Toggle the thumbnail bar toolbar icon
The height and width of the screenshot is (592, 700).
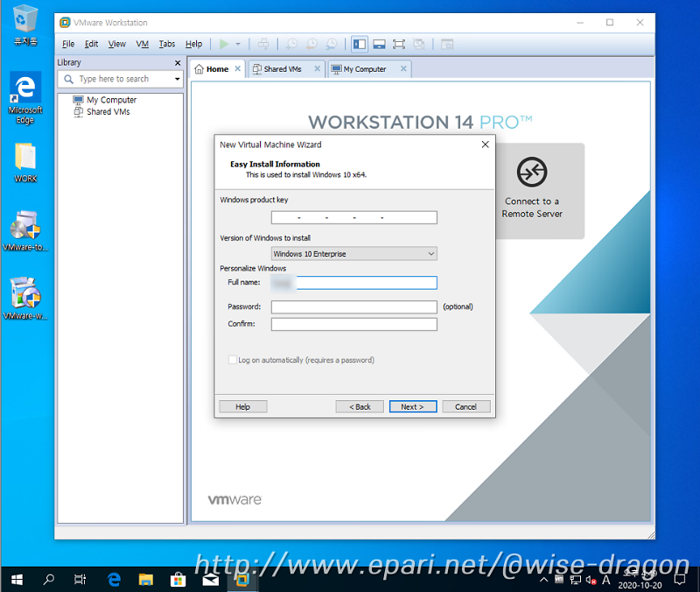click(x=380, y=44)
